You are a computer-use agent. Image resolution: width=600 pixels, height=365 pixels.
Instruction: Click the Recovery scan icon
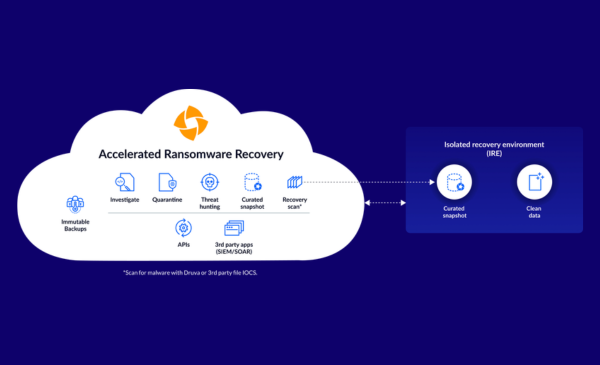pos(295,182)
